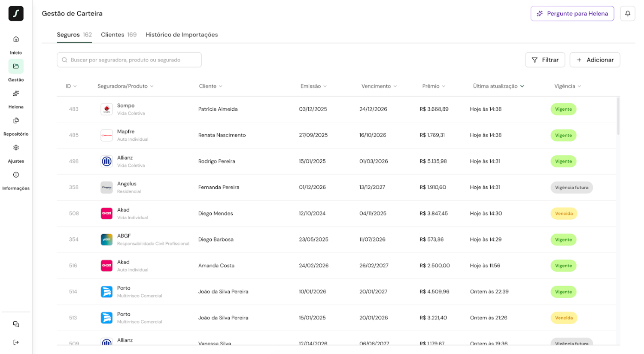This screenshot has height=354, width=644.
Task: Click the notification bell icon
Action: 627,14
